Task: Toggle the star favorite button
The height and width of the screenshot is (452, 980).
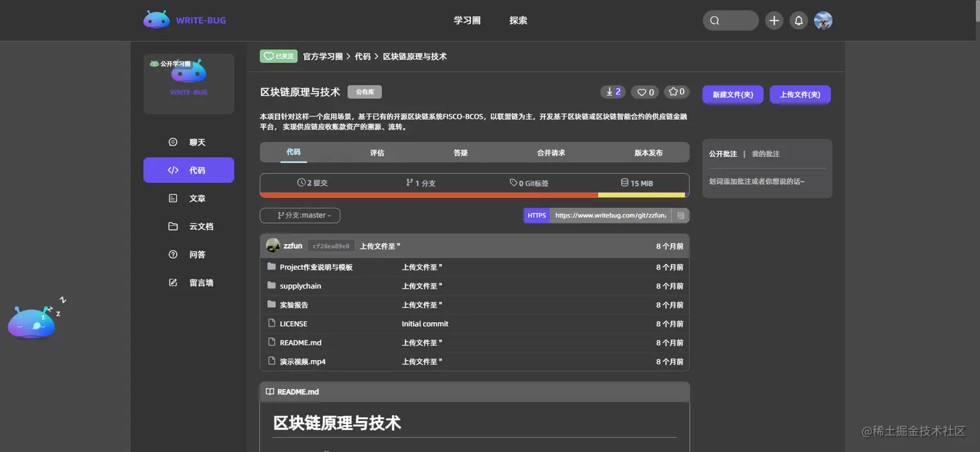Action: point(677,92)
